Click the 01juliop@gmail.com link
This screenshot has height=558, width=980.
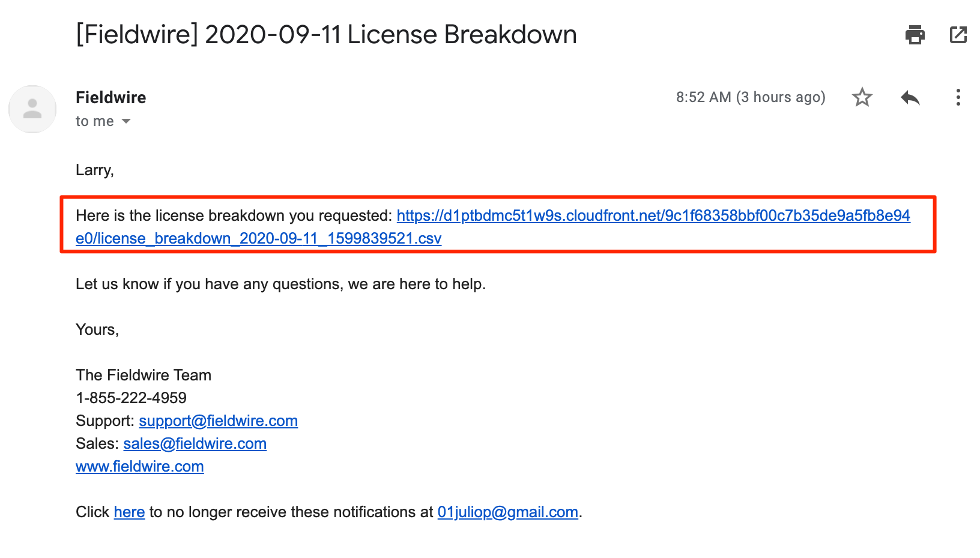pos(507,512)
